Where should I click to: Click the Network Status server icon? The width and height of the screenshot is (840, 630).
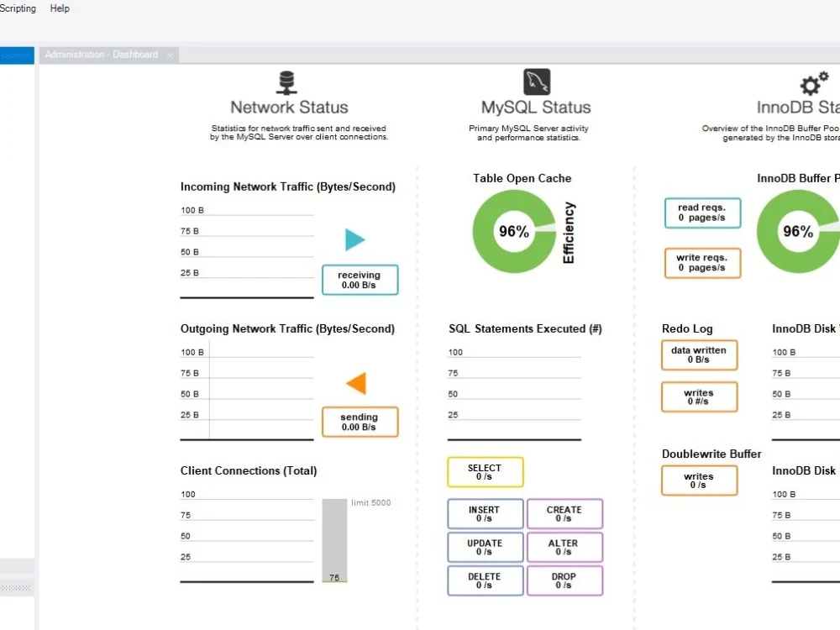point(286,83)
